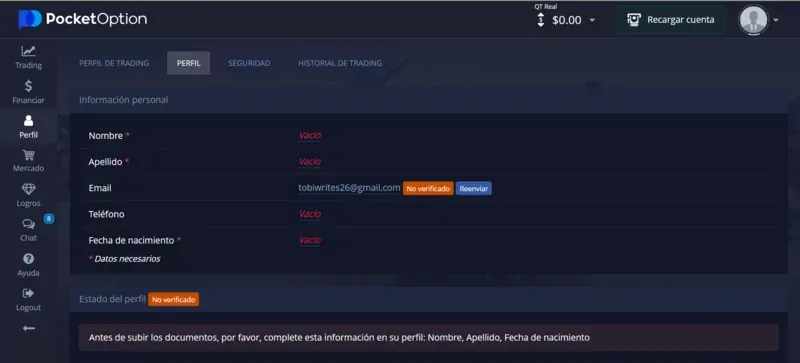This screenshot has height=363, width=800.
Task: Collapse sidebar with left arrow icon
Action: point(29,328)
